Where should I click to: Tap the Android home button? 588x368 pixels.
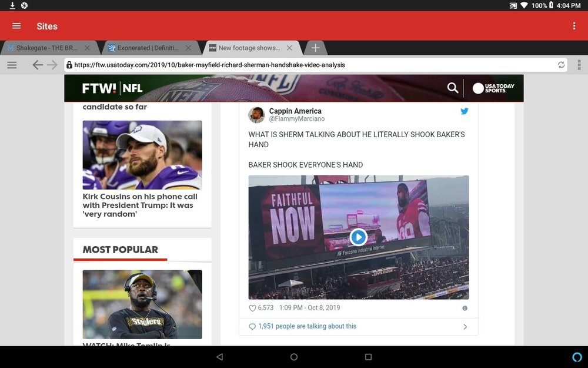tap(294, 357)
